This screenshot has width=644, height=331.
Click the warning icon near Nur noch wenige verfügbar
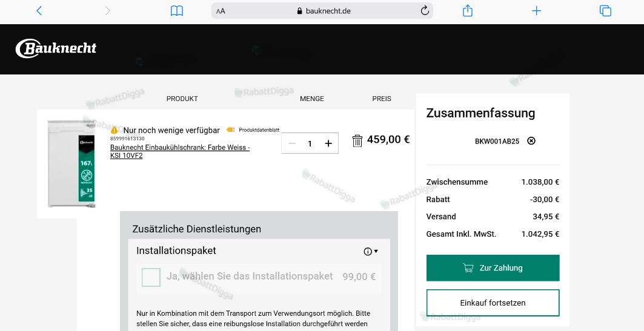click(114, 130)
